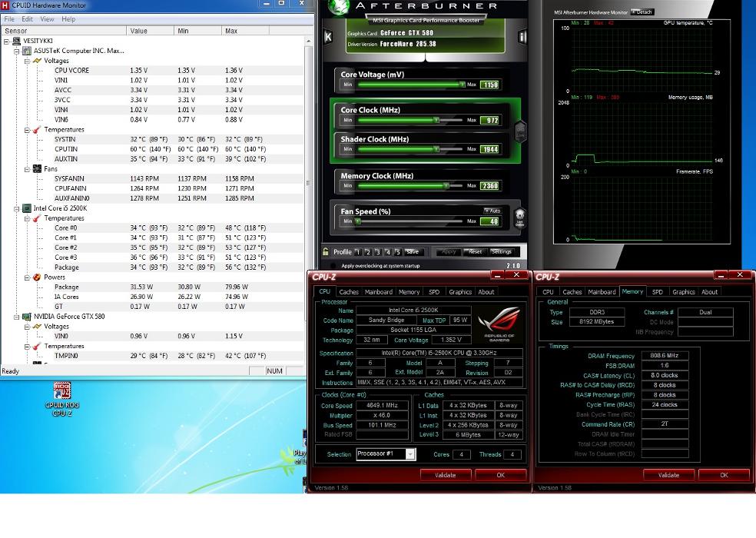
Task: Click the Afterburner profile save button
Action: [413, 252]
